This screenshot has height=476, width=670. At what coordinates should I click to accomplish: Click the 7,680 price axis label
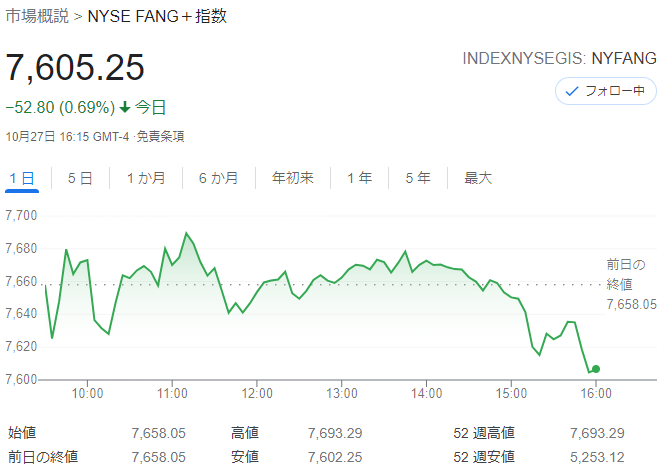[21, 248]
